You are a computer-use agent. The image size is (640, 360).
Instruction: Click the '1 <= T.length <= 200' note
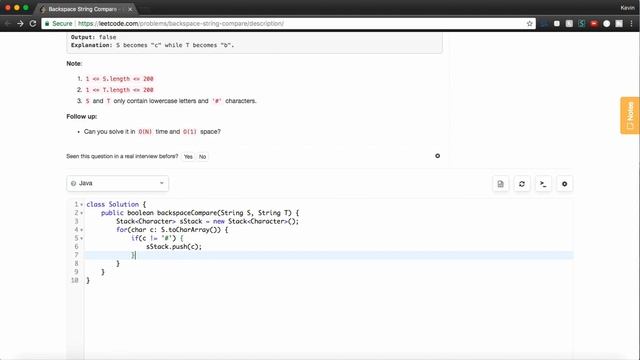click(x=120, y=90)
